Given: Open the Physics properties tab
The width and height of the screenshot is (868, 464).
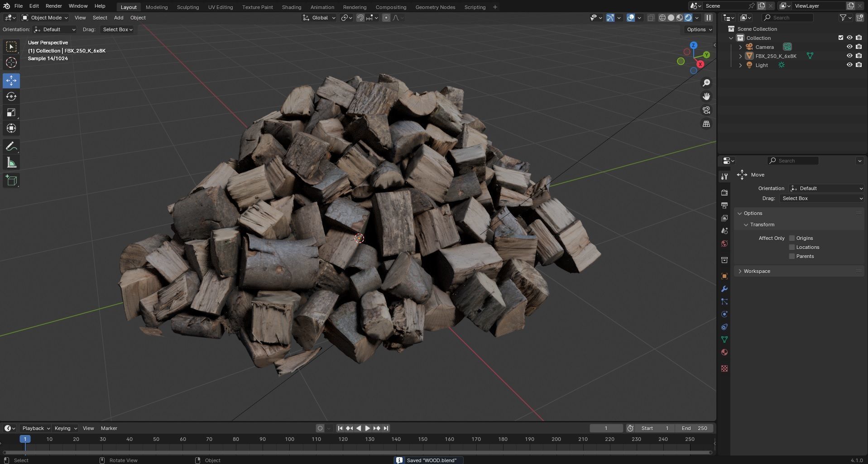Looking at the screenshot, I should (724, 314).
